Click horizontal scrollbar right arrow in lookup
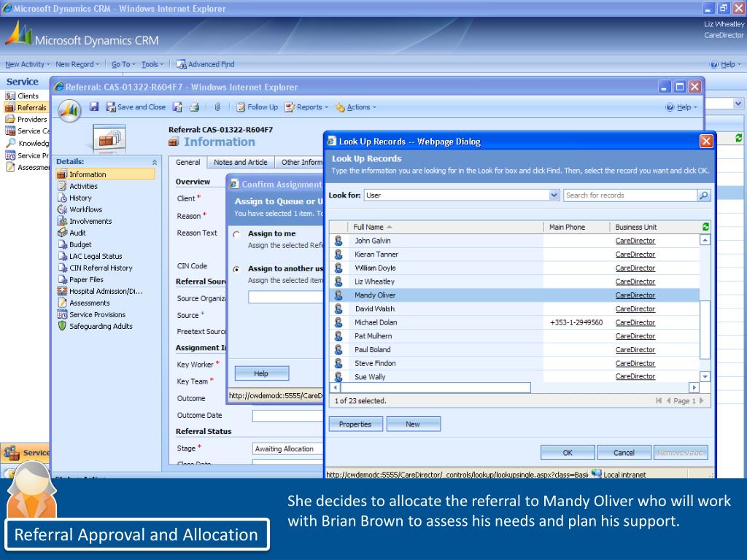This screenshot has width=747, height=560. [x=694, y=388]
